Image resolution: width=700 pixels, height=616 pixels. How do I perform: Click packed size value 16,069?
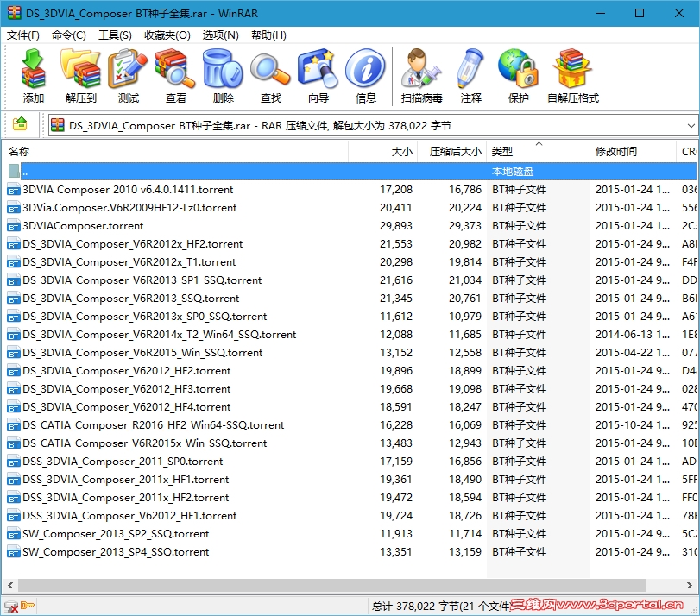465,425
